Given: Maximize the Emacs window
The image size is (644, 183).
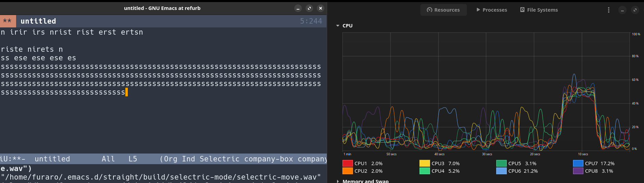Looking at the screenshot, I should [309, 8].
